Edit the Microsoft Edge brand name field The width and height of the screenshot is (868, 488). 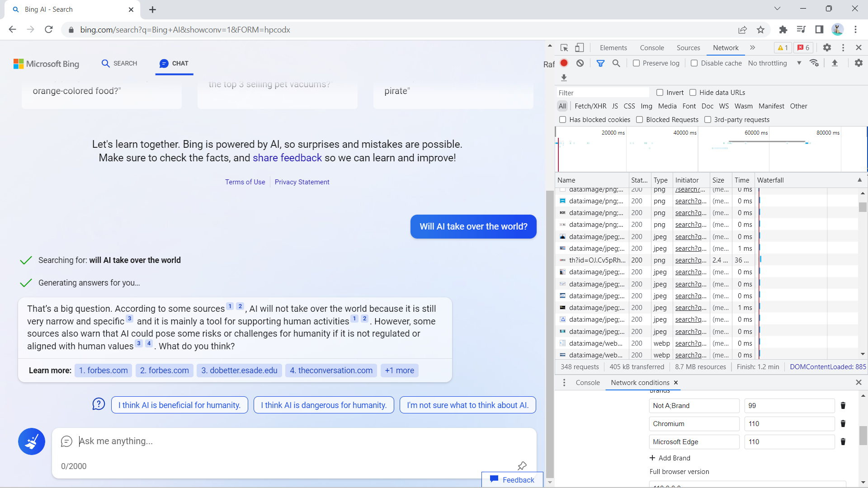coord(694,442)
